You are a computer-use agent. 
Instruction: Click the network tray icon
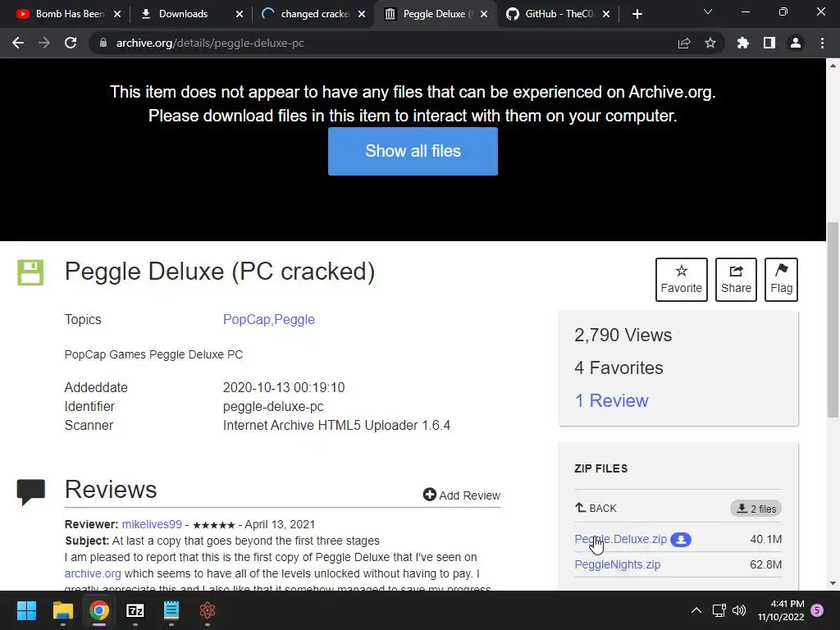click(719, 610)
